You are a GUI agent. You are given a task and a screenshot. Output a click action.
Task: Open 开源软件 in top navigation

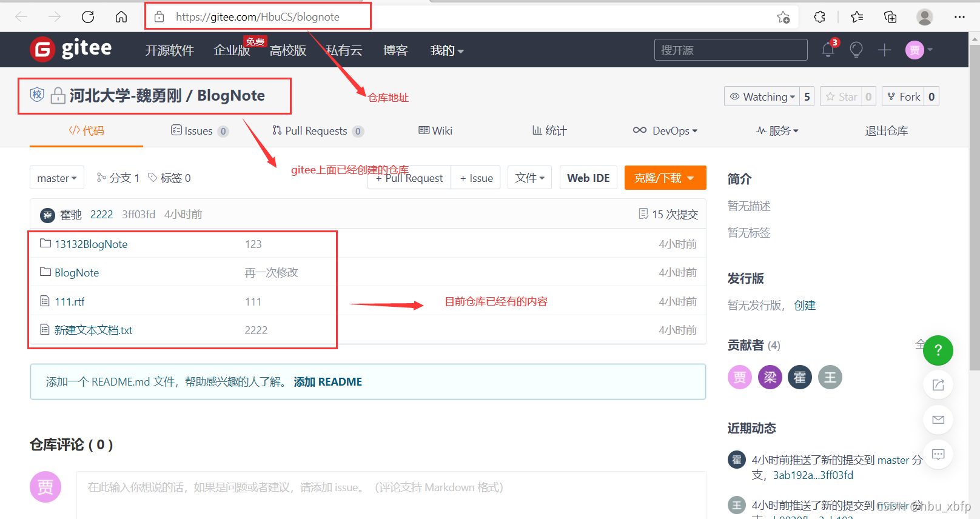pos(169,50)
